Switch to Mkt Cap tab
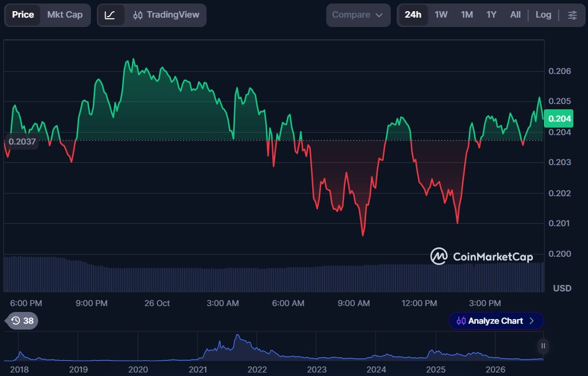Viewport: 588px width, 376px height. (65, 15)
